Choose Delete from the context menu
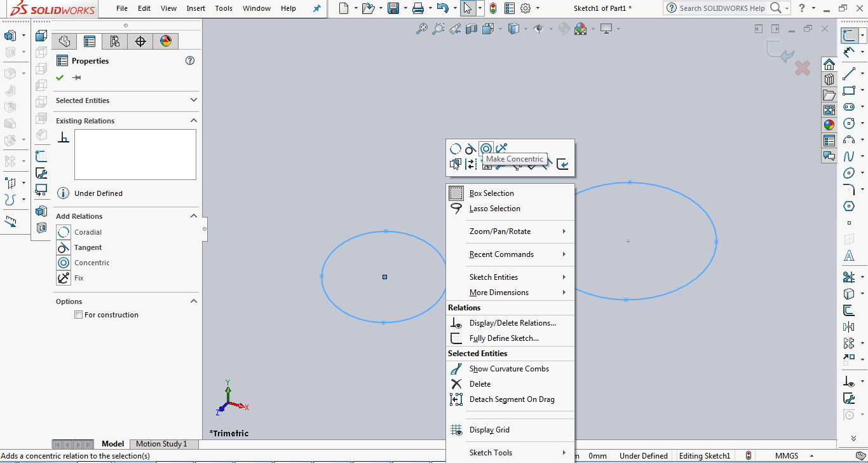 510,384
